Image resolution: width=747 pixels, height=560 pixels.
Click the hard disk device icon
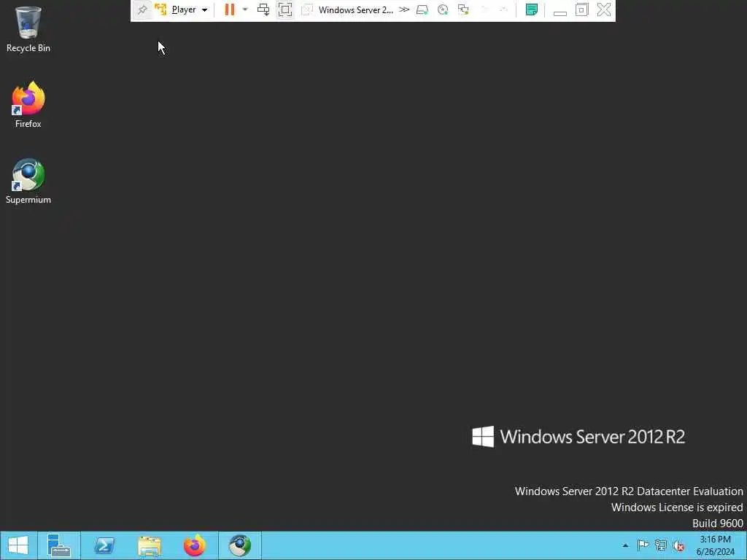coord(422,9)
